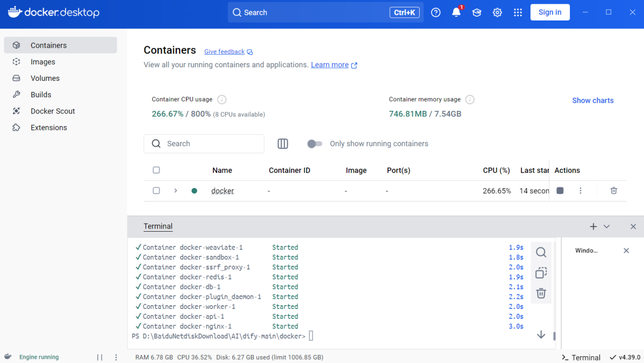Open the Help question mark icon
Screen dimensions: 644x363
[436, 13]
